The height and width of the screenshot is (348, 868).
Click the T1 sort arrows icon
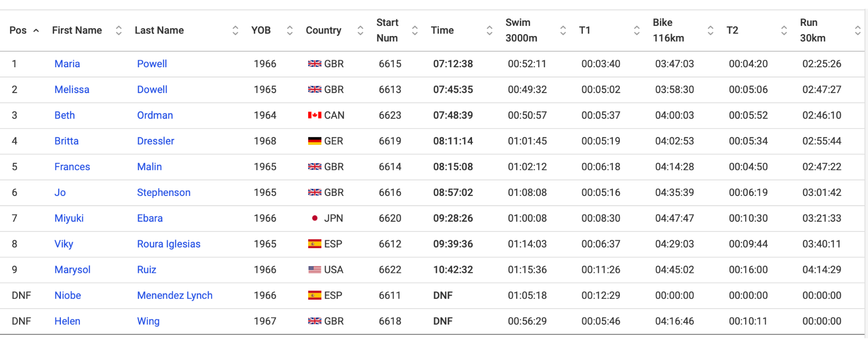point(637,30)
